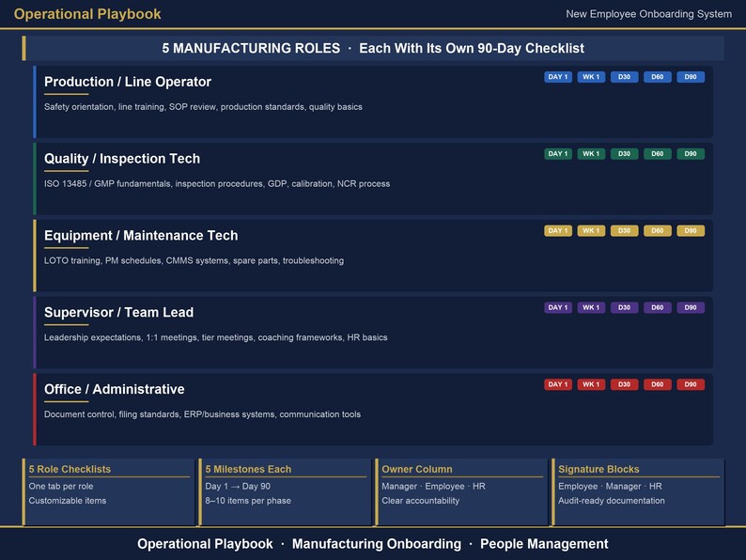Open the D90 badge for Equipment / Maintenance Tech
Image resolution: width=746 pixels, height=560 pixels.
(691, 231)
